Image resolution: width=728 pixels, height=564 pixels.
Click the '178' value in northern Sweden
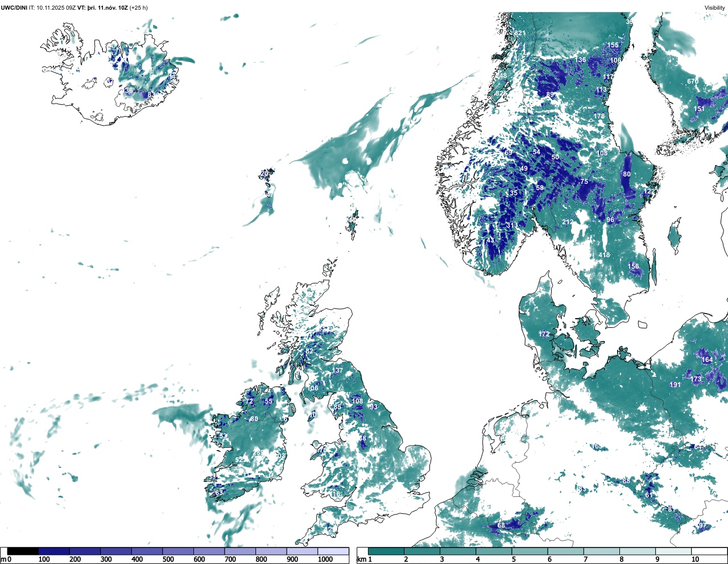click(599, 116)
